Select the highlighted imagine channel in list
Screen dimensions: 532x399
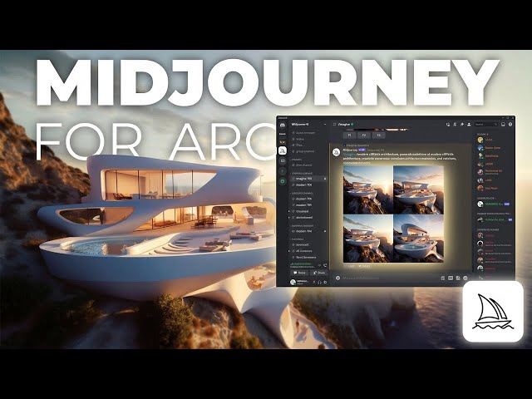pos(308,179)
